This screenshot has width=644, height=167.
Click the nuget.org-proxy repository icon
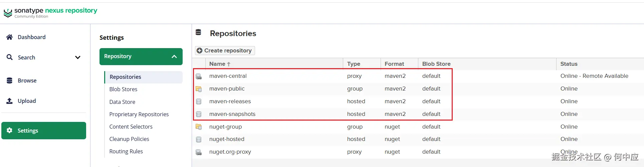point(199,152)
